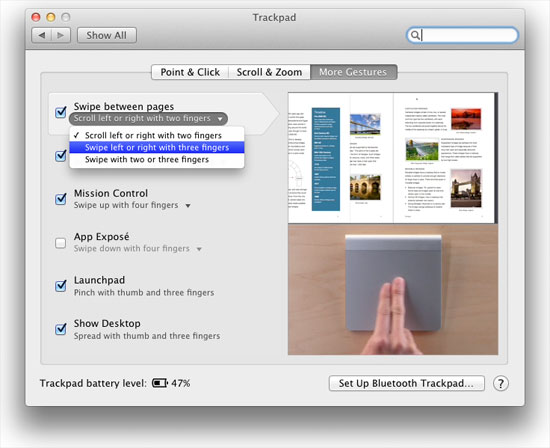The image size is (550, 448).
Task: Uncheck the Launchpad checkbox
Action: tap(61, 286)
